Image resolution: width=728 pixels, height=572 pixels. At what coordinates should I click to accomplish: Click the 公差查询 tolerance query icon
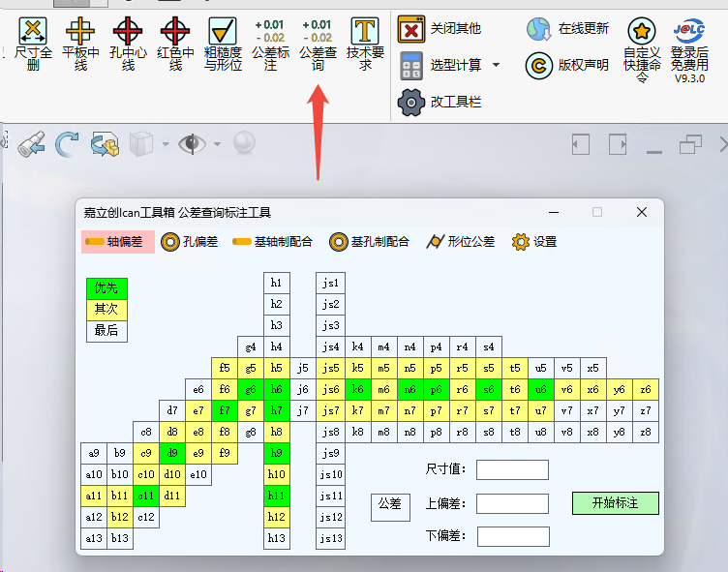(318, 45)
